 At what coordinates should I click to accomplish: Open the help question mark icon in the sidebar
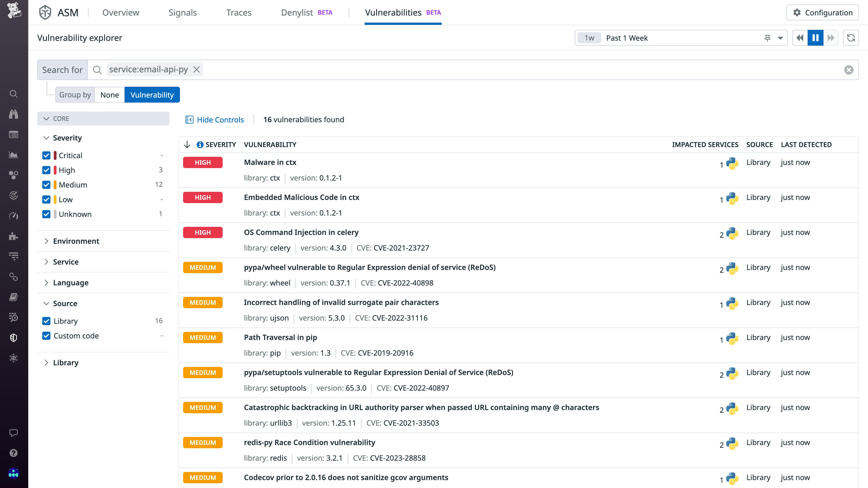[14, 453]
